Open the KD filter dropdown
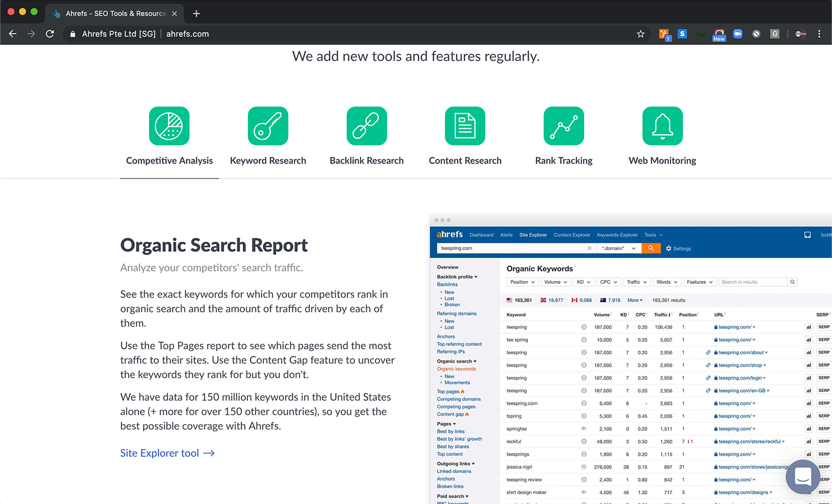 (x=584, y=282)
